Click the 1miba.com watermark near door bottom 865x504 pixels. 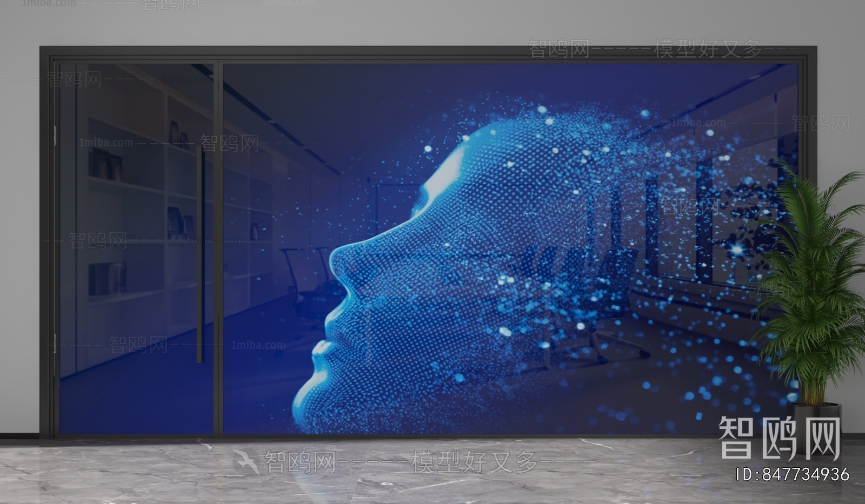pos(258,345)
